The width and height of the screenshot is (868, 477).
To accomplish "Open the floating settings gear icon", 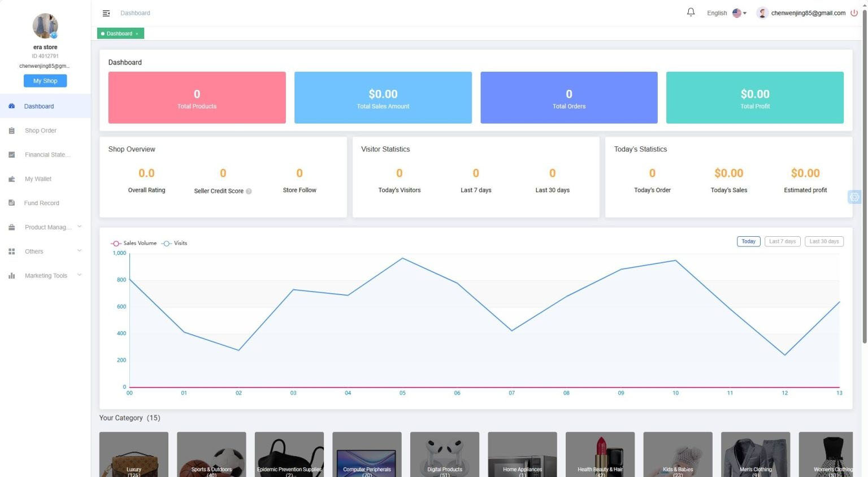I will (854, 197).
